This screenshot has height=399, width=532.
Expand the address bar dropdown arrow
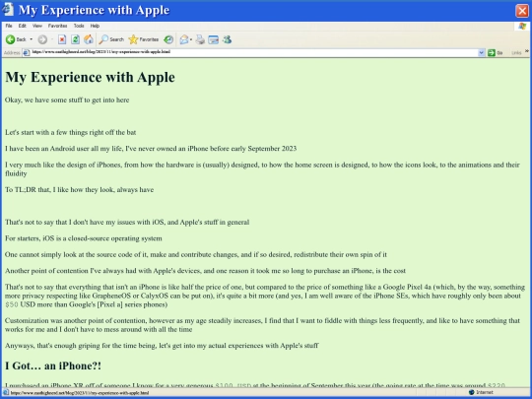[481, 52]
